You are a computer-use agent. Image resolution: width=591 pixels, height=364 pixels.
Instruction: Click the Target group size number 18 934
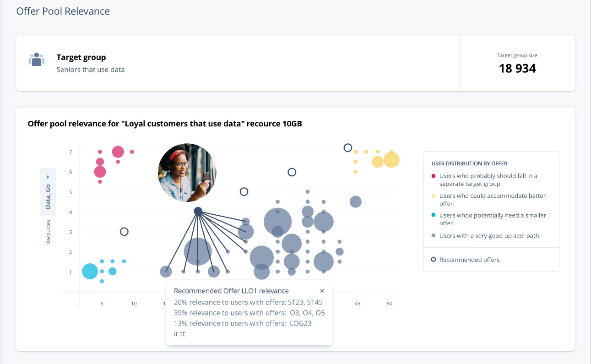click(x=517, y=69)
